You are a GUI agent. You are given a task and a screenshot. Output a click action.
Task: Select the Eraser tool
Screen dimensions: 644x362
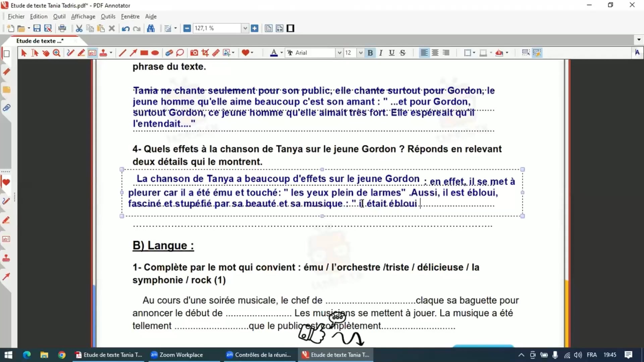coord(169,53)
